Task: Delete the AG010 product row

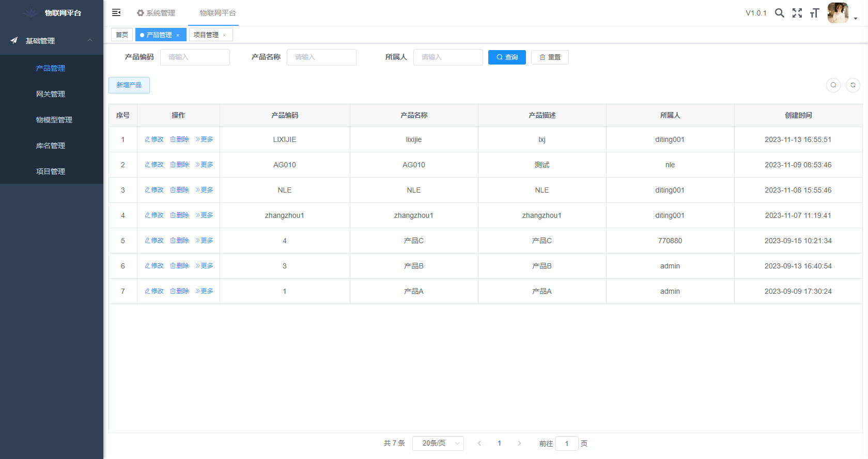Action: tap(179, 165)
